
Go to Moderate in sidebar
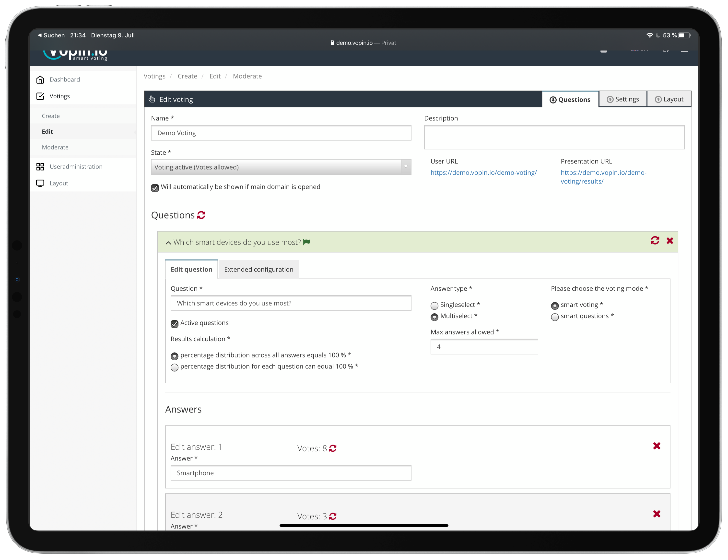(55, 147)
